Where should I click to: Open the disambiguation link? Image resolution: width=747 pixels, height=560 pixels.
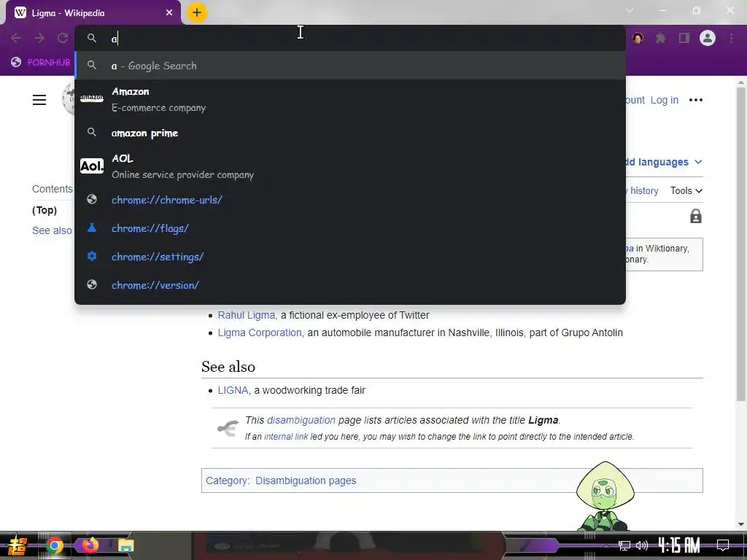pyautogui.click(x=301, y=420)
